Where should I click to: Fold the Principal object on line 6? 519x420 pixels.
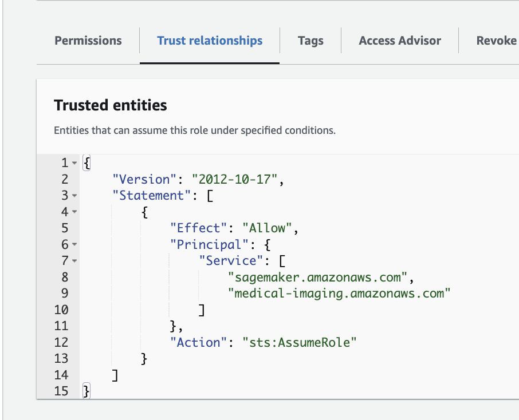point(74,245)
